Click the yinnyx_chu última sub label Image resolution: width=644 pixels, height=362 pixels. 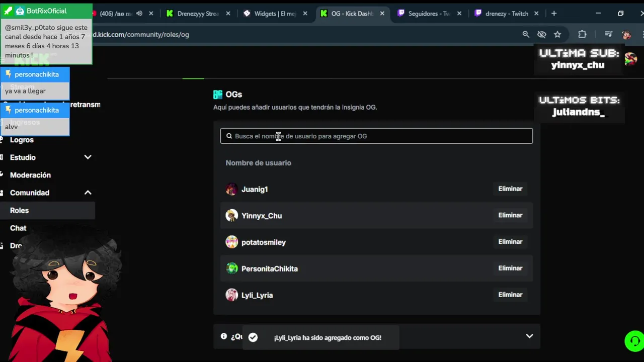pyautogui.click(x=578, y=65)
